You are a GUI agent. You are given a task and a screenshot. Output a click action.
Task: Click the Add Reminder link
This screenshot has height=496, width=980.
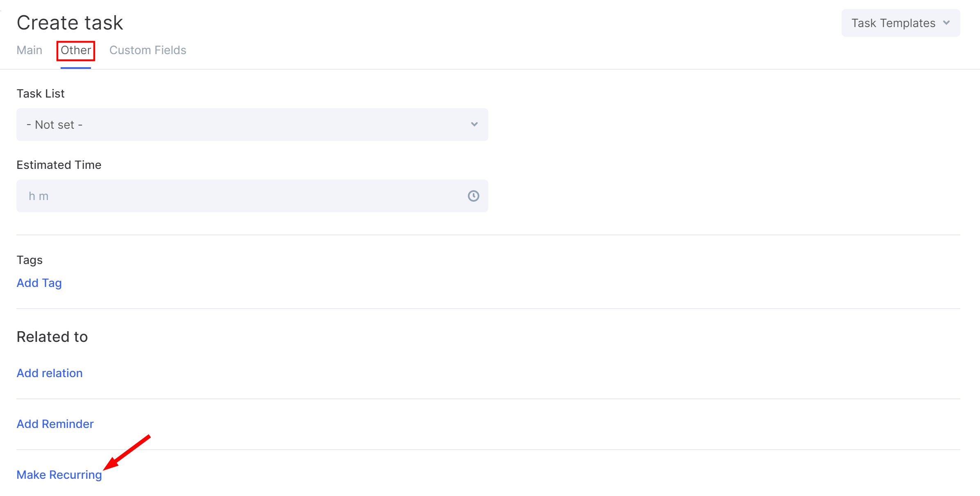(x=55, y=424)
